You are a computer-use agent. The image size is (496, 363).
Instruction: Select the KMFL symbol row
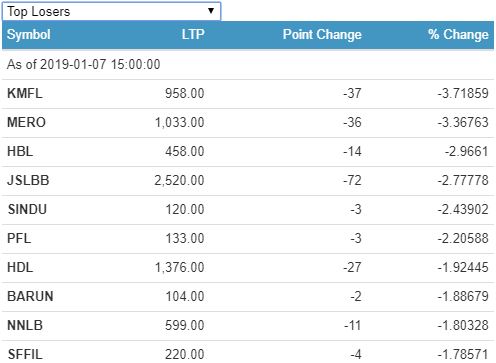(248, 94)
